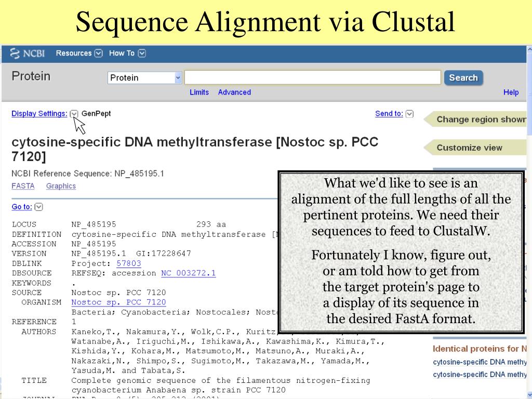Click into the protein search input field
This screenshot has height=399, width=532.
tap(312, 77)
